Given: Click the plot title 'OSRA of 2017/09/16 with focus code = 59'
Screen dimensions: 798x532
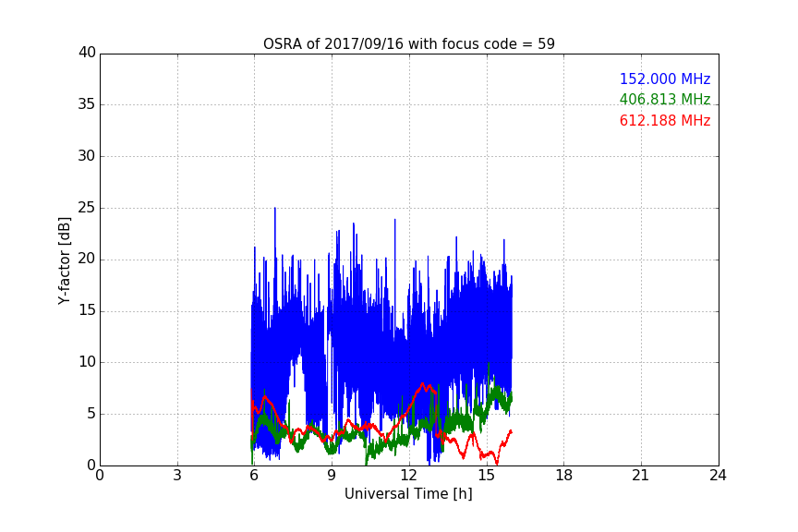Looking at the screenshot, I should click(408, 44).
